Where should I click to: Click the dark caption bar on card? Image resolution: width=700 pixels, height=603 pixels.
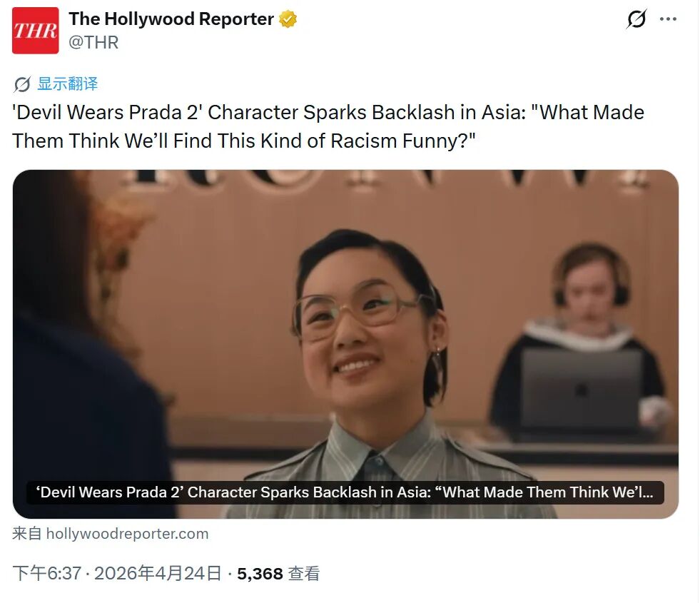pos(345,492)
